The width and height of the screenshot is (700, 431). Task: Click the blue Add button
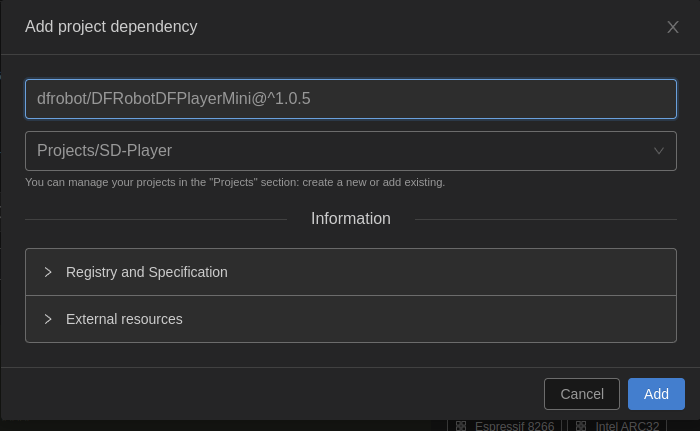click(x=656, y=394)
